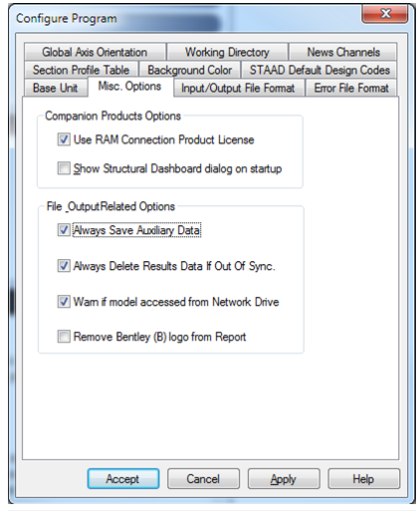Uncheck Always Delete Results Data If Out Of Sync

[64, 266]
